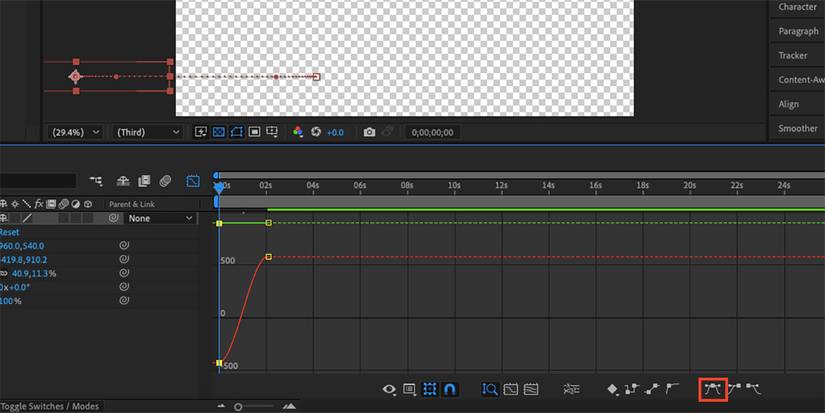
Task: Click the timeline search field
Action: point(38,181)
